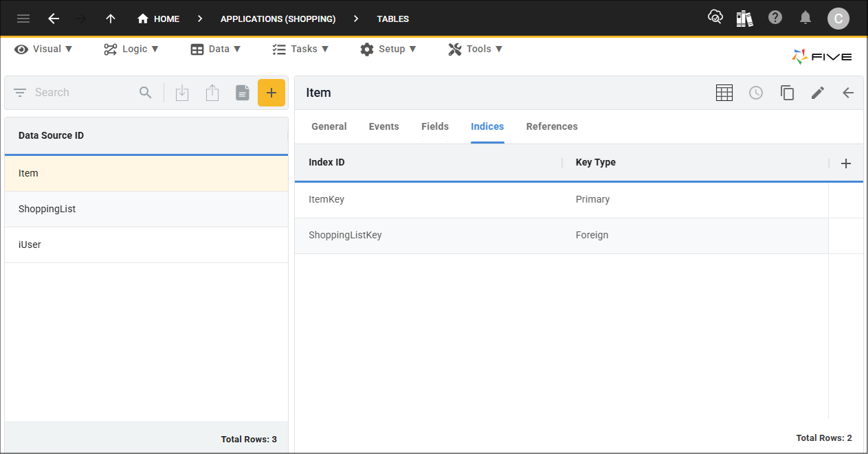Open the cloud deploy icon
The height and width of the screenshot is (454, 868).
(x=715, y=18)
